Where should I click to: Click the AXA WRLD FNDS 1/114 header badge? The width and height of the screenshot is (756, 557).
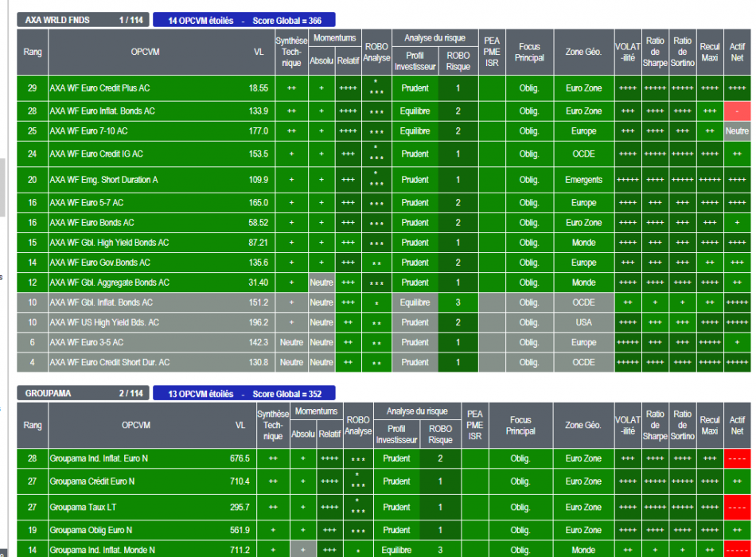click(83, 20)
